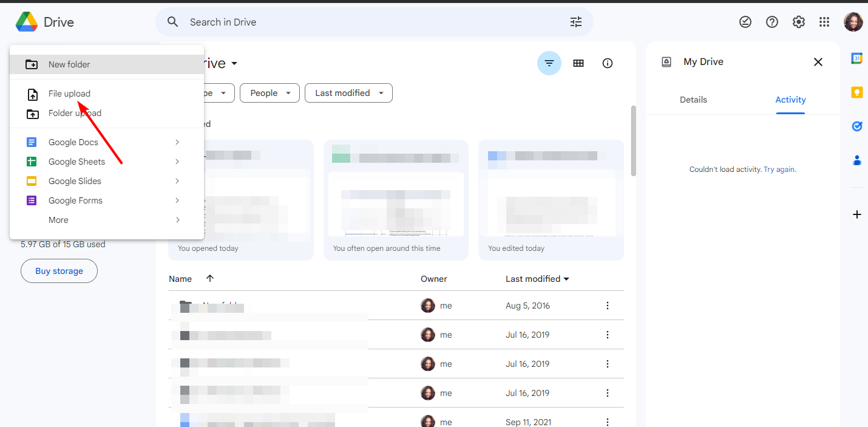Click the Aug 5, 2016 date cell
The image size is (868, 427).
[527, 306]
